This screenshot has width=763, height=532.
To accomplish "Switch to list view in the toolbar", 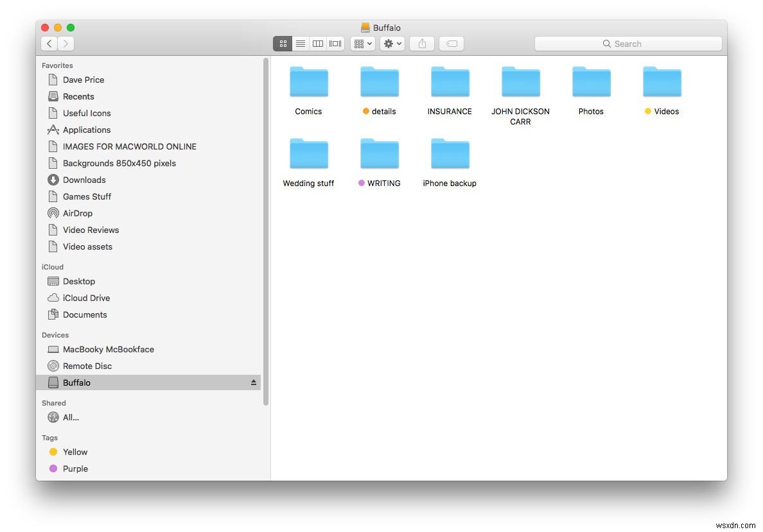I will coord(300,44).
